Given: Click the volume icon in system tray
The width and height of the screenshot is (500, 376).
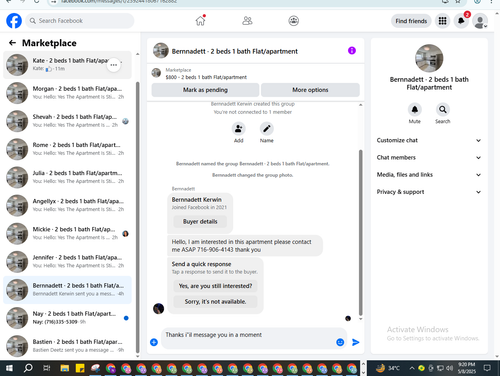Looking at the screenshot, I should tap(449, 368).
